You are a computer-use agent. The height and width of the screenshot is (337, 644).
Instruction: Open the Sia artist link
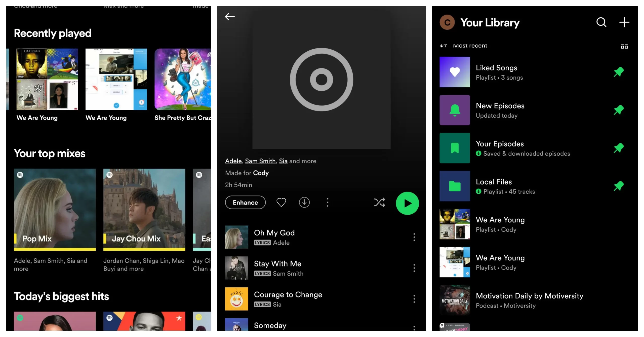click(283, 161)
